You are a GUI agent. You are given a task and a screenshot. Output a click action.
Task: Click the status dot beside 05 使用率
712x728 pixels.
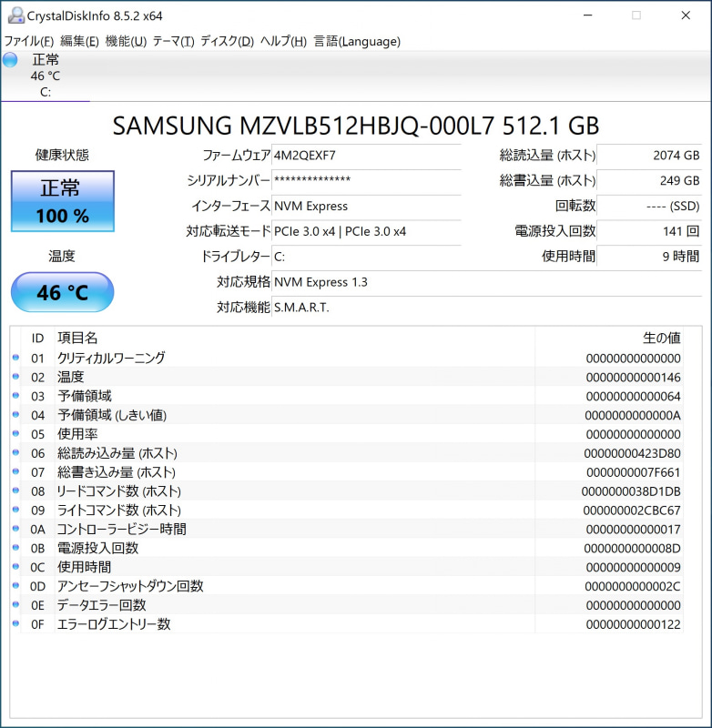(15, 434)
